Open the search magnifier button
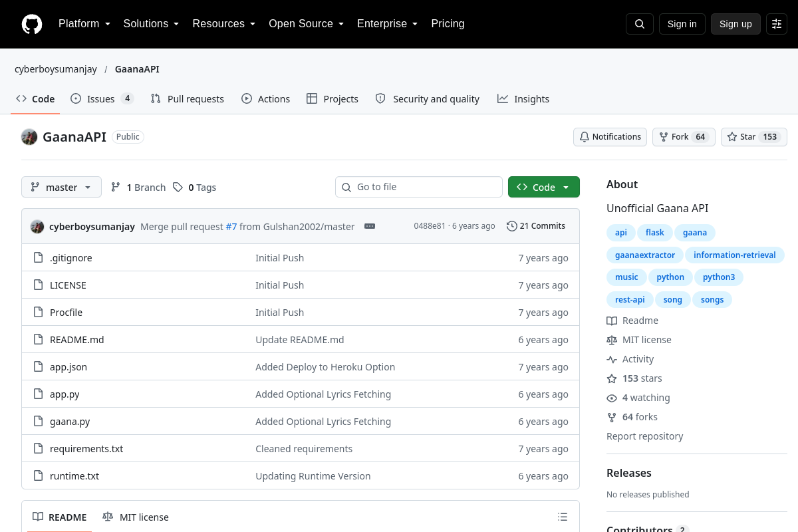 [640, 24]
